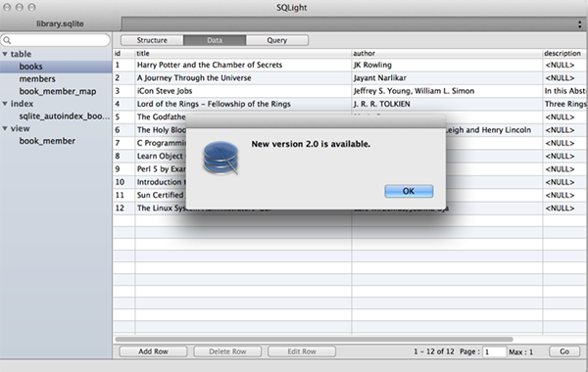The width and height of the screenshot is (588, 372).
Task: Switch to the Data tab
Action: tap(215, 40)
